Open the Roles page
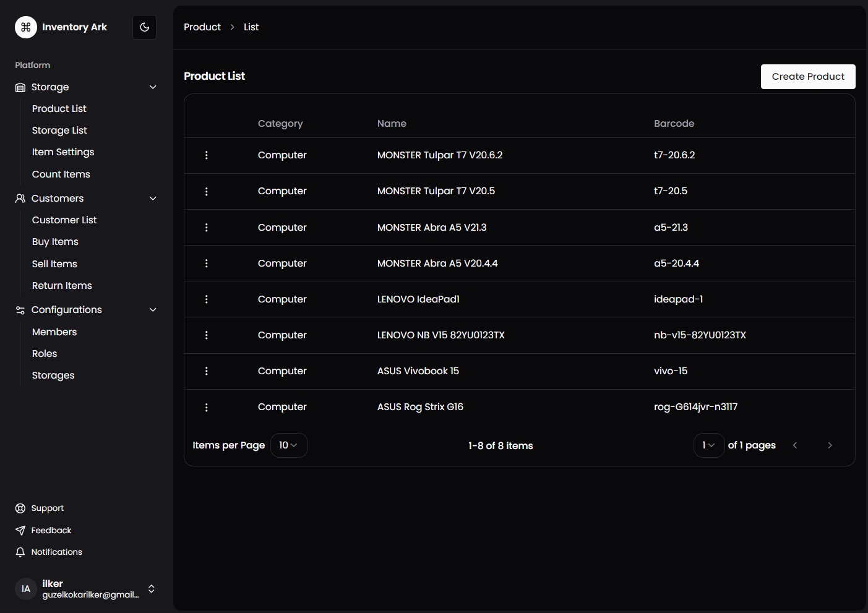 click(45, 354)
